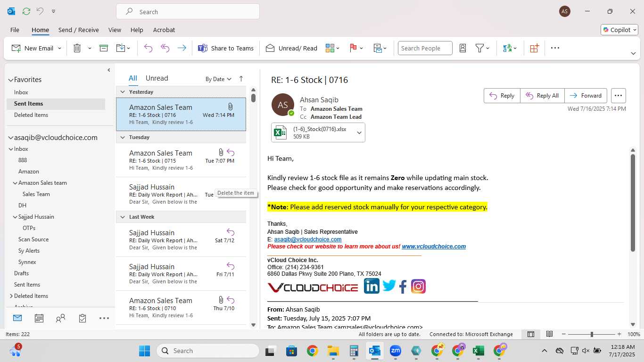Switch to Reading view in status bar
The width and height of the screenshot is (644, 362).
[549, 334]
